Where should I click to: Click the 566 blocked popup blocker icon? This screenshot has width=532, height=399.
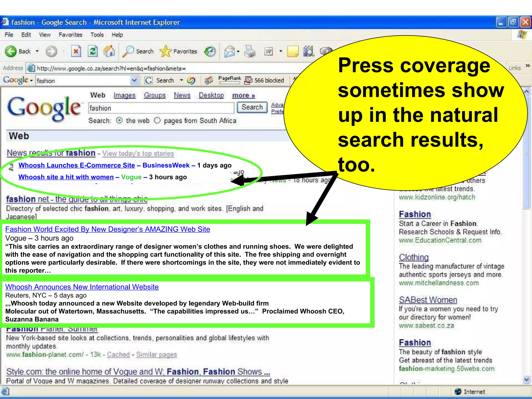pyautogui.click(x=248, y=81)
